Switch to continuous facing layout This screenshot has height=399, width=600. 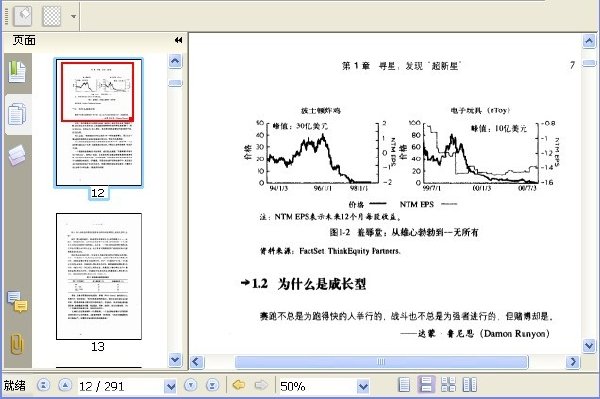click(x=448, y=385)
